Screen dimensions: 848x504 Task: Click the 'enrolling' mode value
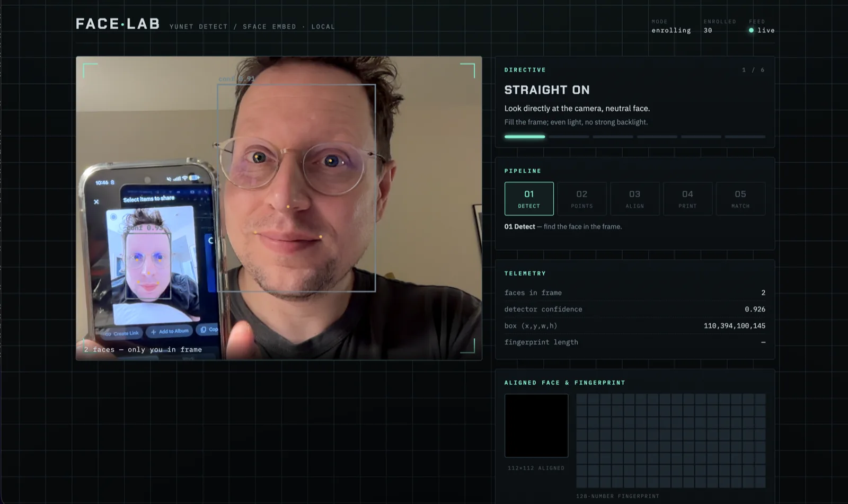coord(671,30)
